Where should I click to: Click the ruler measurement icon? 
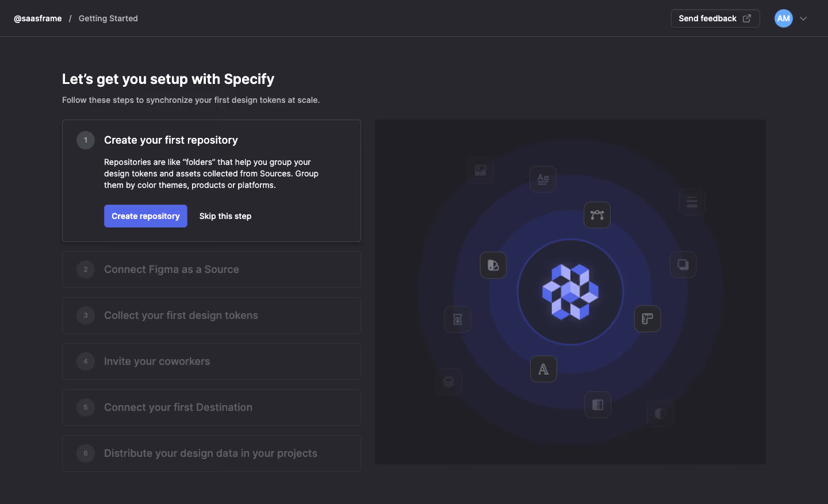point(647,319)
